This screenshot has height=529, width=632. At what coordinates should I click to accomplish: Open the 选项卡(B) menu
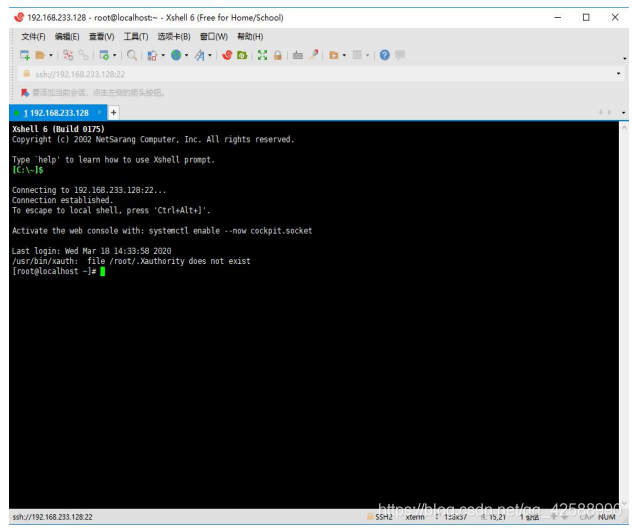(174, 37)
